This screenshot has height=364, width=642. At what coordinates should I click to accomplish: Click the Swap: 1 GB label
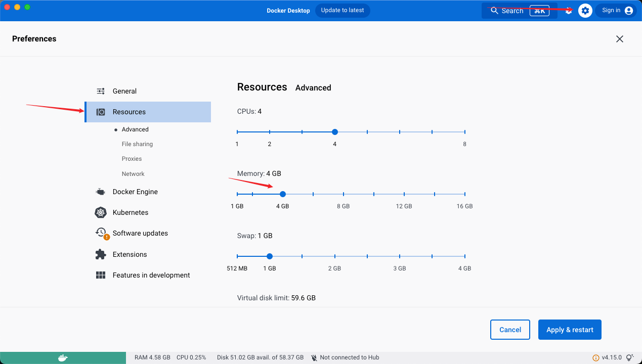(254, 236)
